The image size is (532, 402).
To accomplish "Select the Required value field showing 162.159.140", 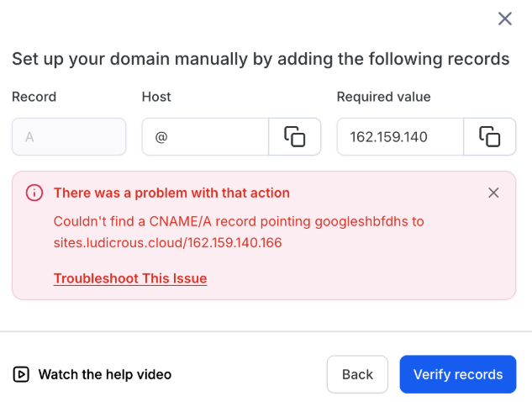I will (x=399, y=136).
